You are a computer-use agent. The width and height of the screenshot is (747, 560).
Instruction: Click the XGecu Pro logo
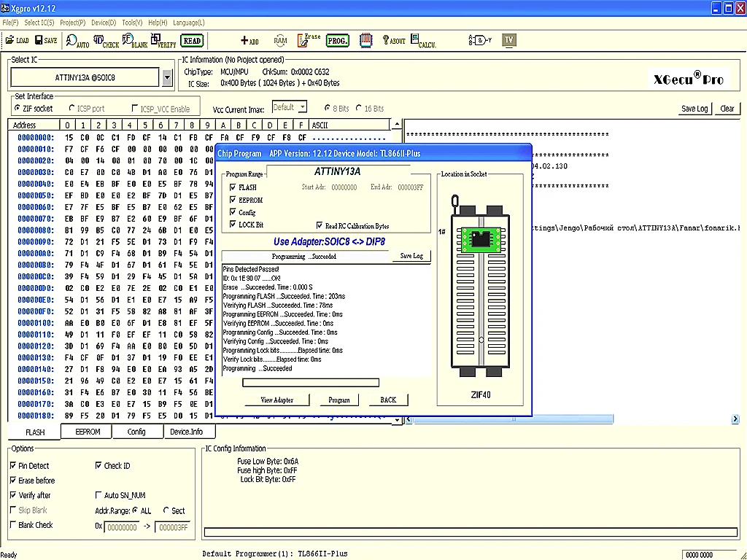pyautogui.click(x=689, y=79)
